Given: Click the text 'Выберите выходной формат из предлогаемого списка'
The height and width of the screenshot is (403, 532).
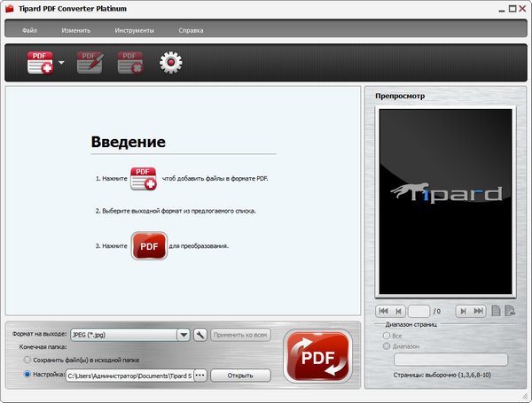Looking at the screenshot, I should pyautogui.click(x=179, y=211).
